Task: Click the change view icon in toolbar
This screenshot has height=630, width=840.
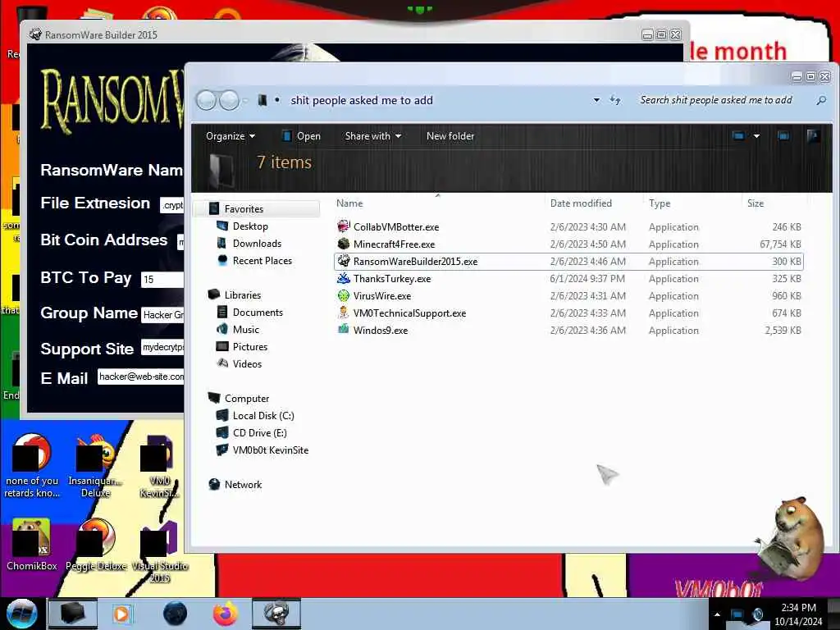Action: [738, 136]
